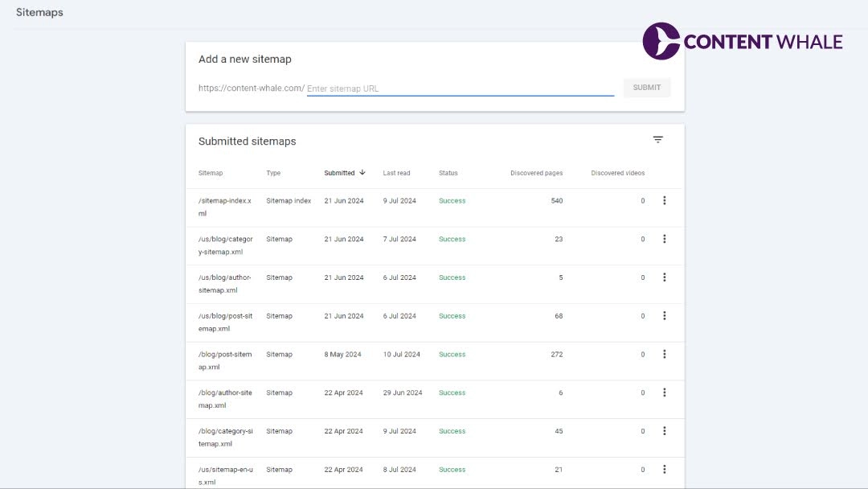Open more options for /us/blog/category-sitemap.xml
The width and height of the screenshot is (868, 489).
(x=664, y=239)
